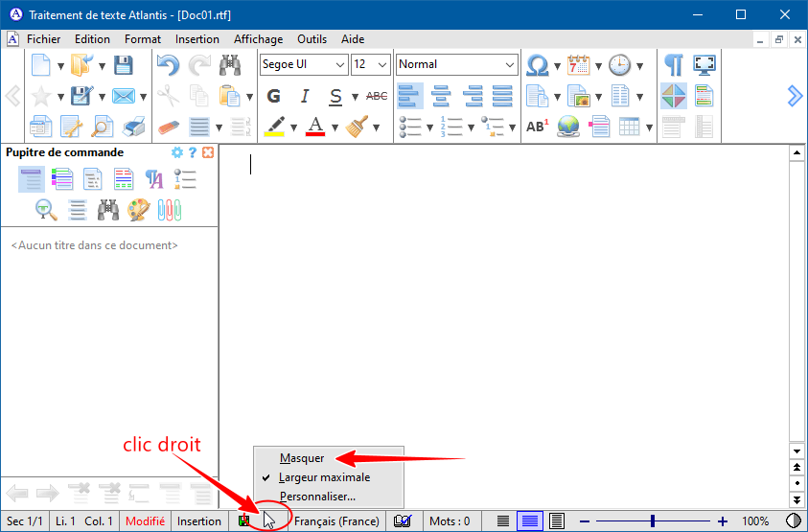Save the document with the floppy disk icon
This screenshot has width=808, height=532.
124,65
